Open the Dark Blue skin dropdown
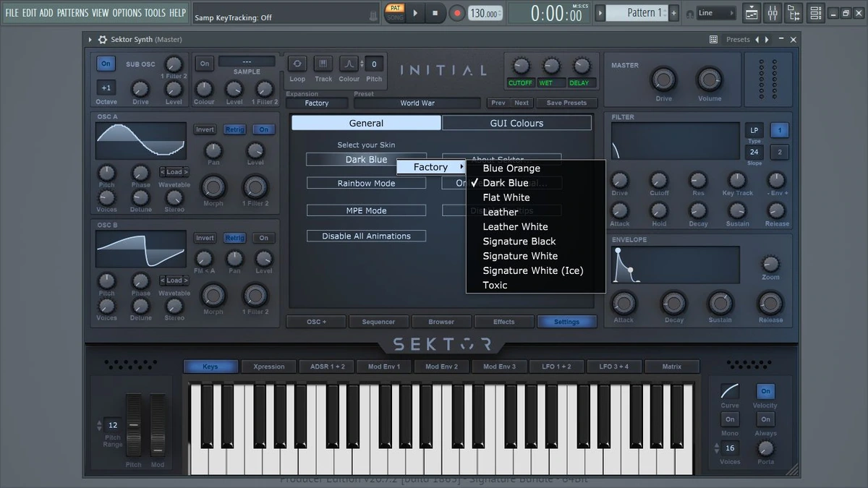This screenshot has height=488, width=868. (x=366, y=160)
